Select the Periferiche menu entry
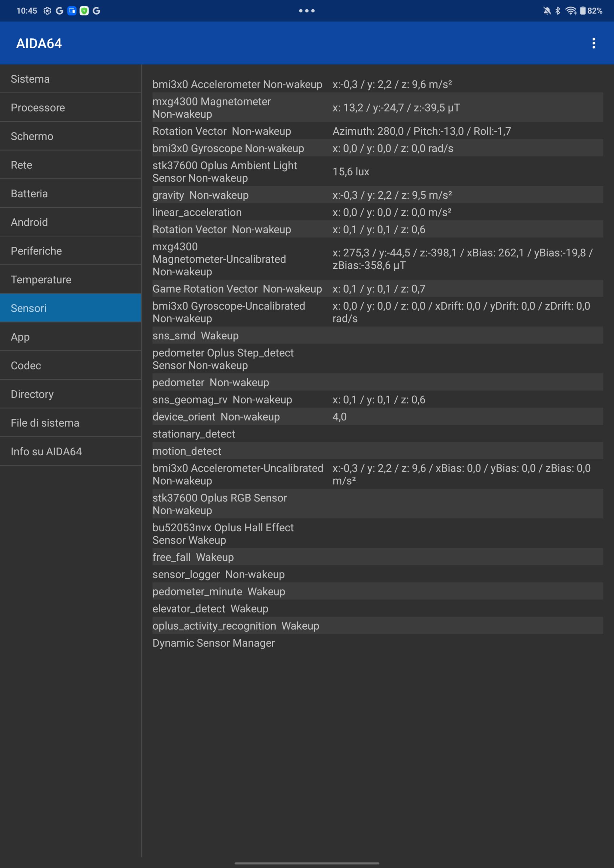The height and width of the screenshot is (868, 614). (71, 251)
